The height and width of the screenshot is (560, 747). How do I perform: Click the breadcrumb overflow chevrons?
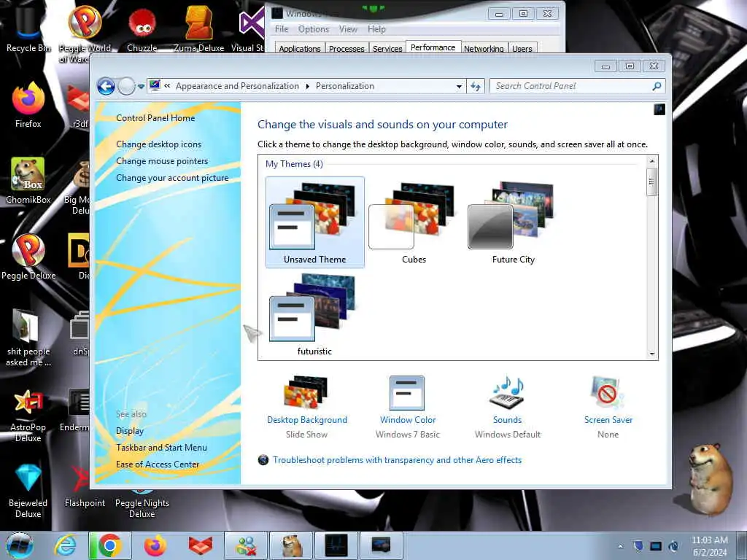167,86
